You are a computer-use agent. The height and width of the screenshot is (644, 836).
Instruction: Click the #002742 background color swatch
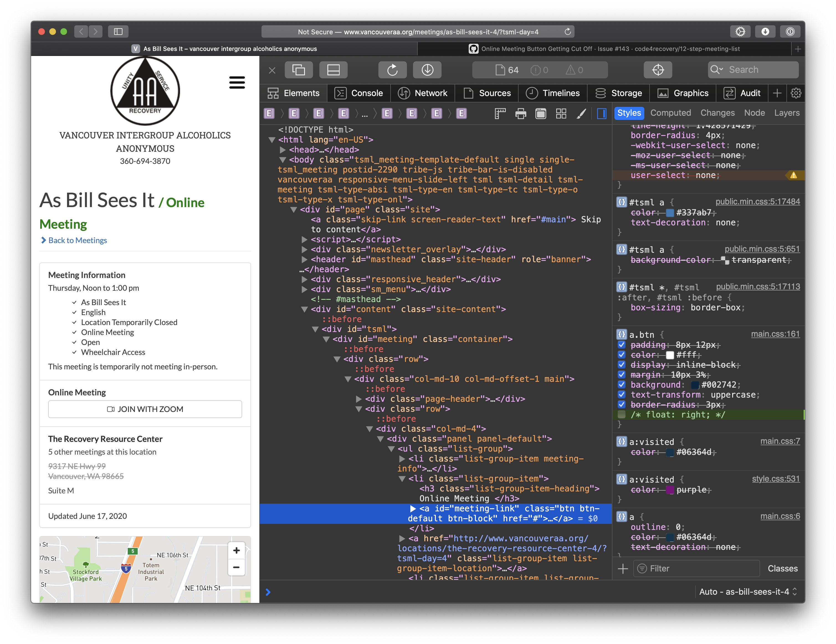pyautogui.click(x=695, y=385)
